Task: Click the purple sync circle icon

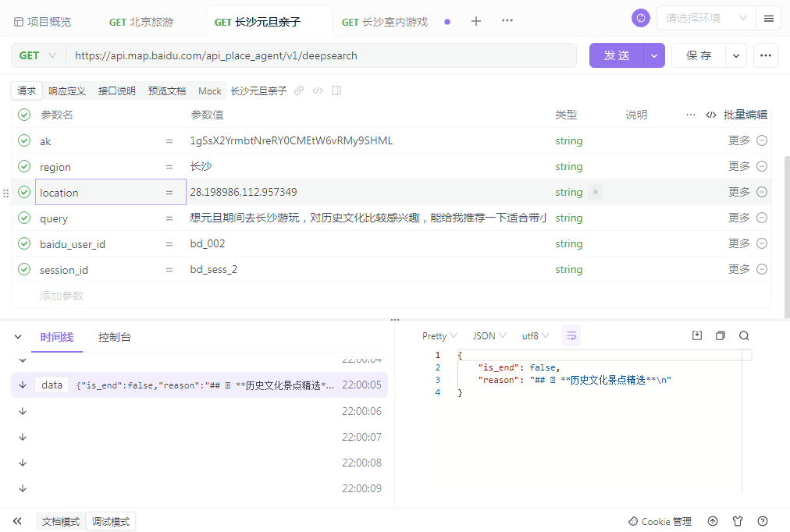Action: tap(640, 18)
